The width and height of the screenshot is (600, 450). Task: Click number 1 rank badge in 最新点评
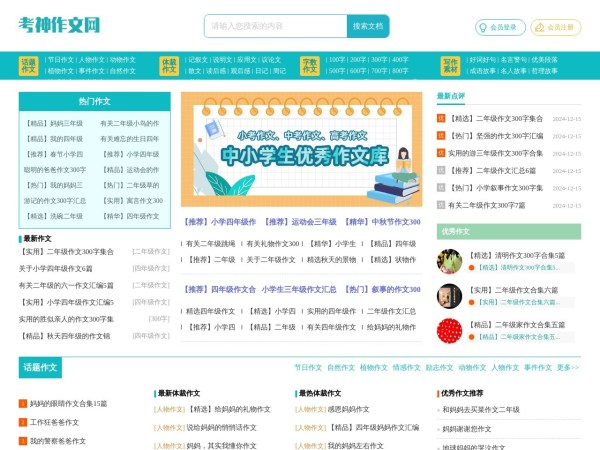tap(440, 118)
